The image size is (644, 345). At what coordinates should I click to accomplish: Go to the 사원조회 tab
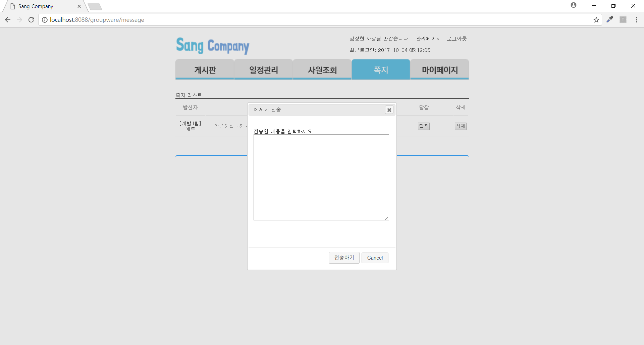click(x=322, y=70)
